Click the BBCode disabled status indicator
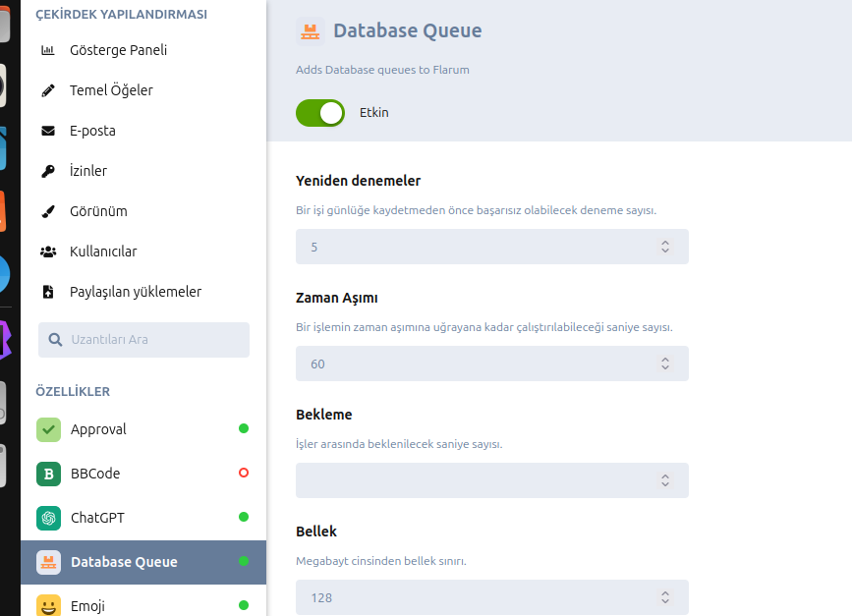This screenshot has height=616, width=852. [244, 473]
